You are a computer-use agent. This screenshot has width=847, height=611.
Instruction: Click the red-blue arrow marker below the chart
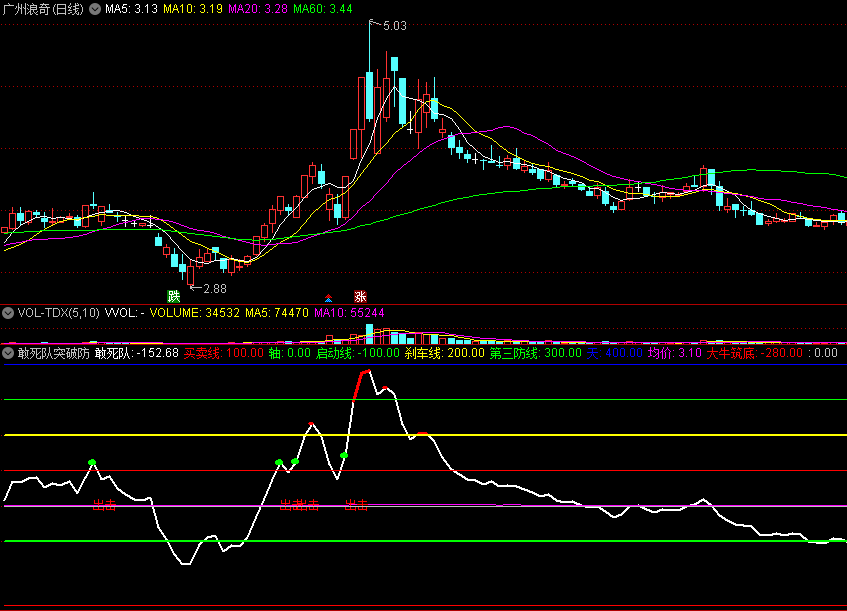328,298
